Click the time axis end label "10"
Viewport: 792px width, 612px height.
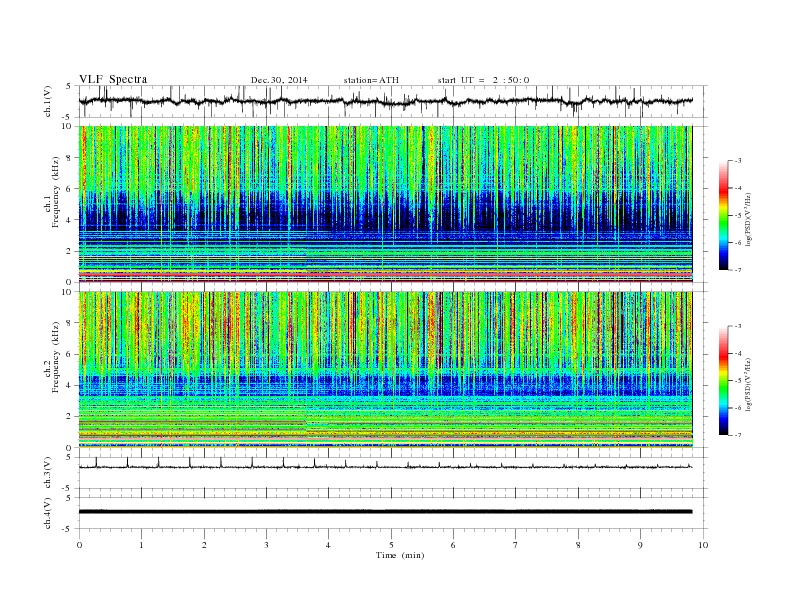[x=703, y=545]
